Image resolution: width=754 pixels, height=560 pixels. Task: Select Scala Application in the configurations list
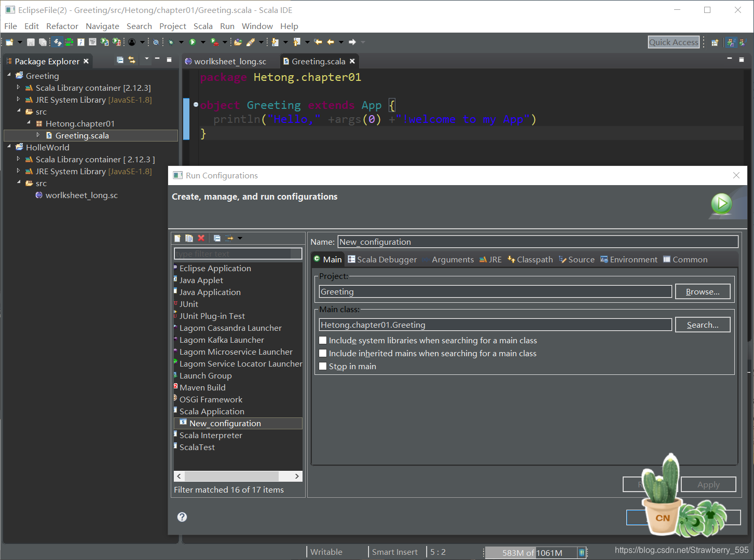tap(212, 411)
